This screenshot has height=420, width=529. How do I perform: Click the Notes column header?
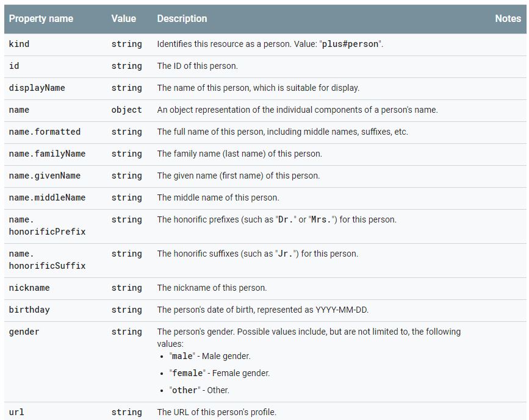[x=508, y=18]
